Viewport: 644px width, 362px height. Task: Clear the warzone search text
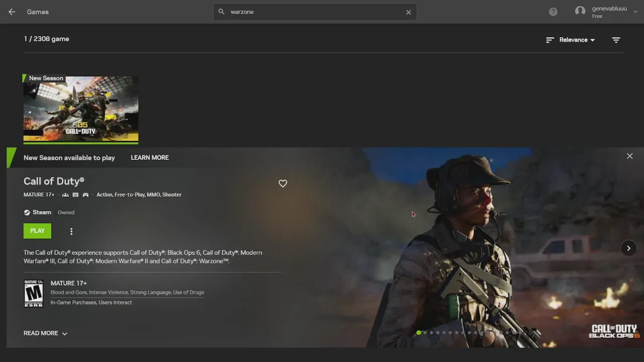coord(409,12)
